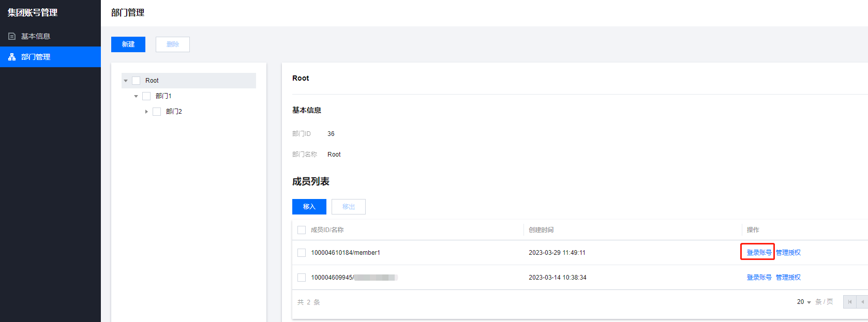The image size is (868, 322).
Task: Tick the Root department checkbox
Action: 136,81
